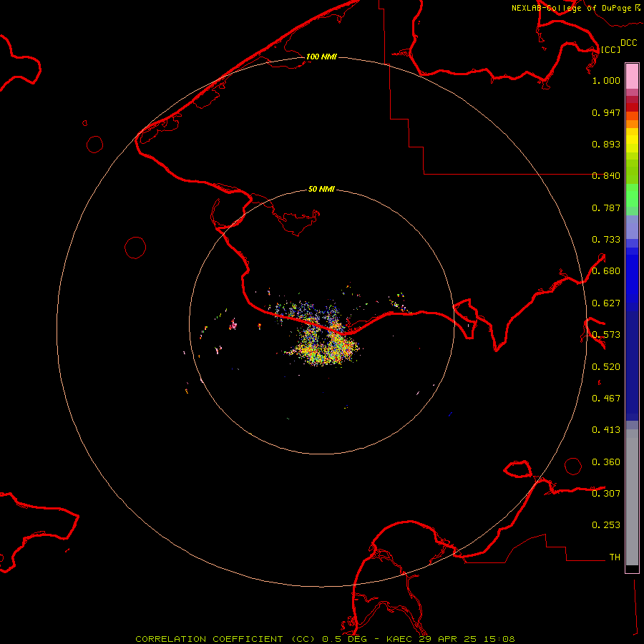Screen dimensions: 644x644
Task: Click the [CC] unit label
Action: (610, 49)
